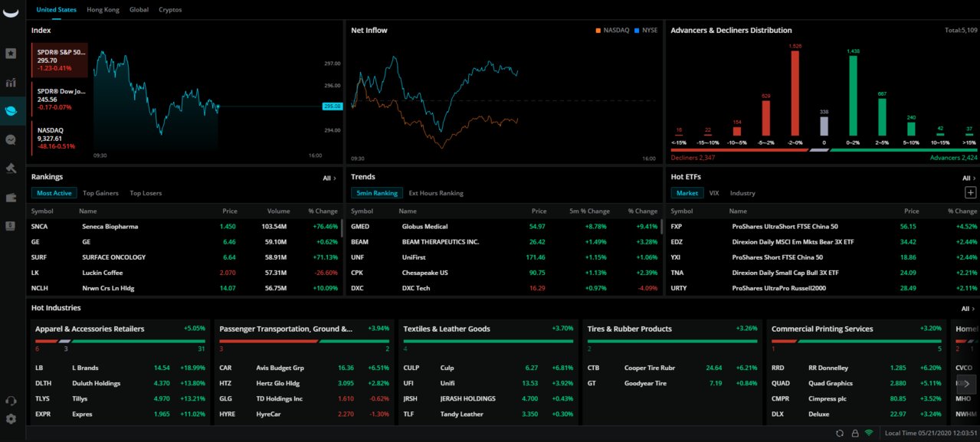Sort Rankings by the Volume column header

click(278, 211)
